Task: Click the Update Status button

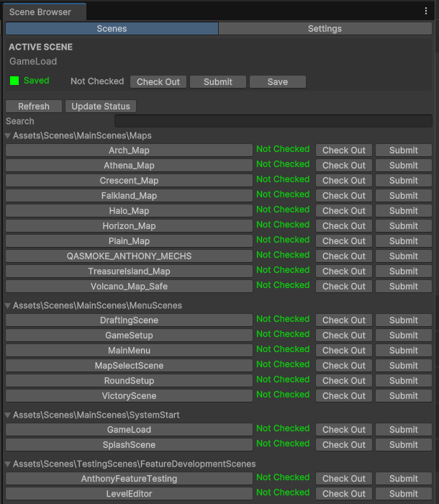Action: [x=101, y=107]
